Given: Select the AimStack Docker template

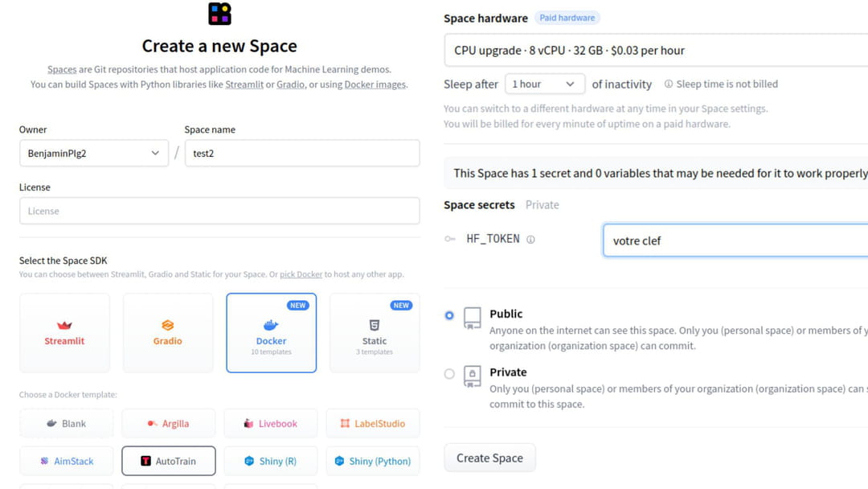Looking at the screenshot, I should click(66, 461).
